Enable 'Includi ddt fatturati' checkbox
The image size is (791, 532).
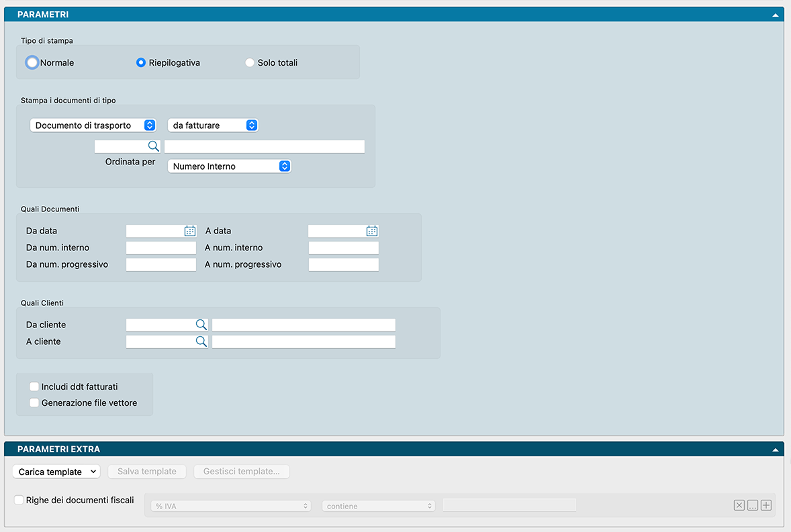(x=34, y=386)
